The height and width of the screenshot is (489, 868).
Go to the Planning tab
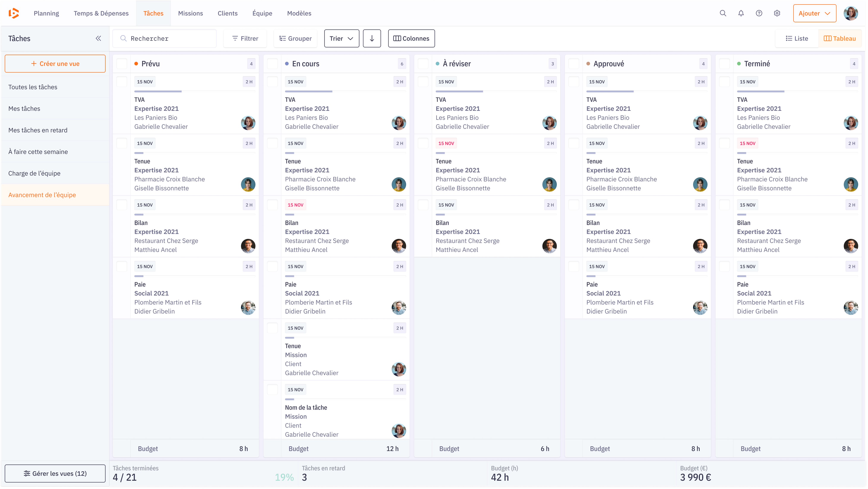point(46,13)
